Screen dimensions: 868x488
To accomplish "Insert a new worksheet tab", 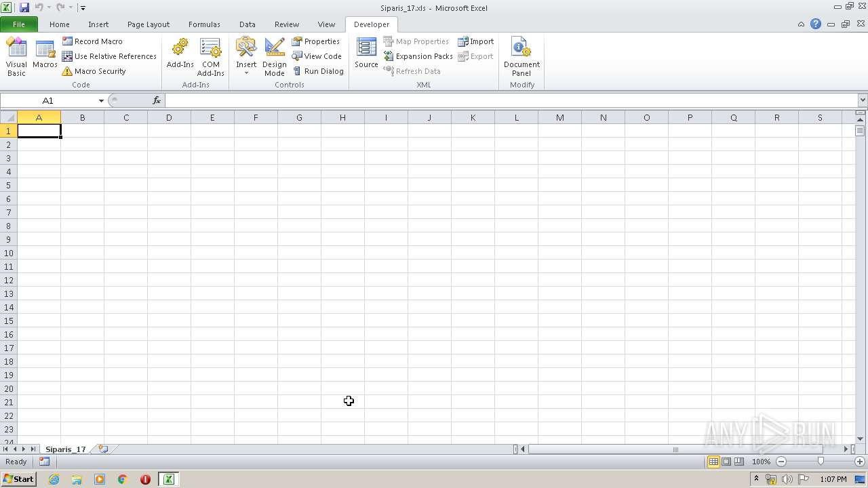I will [103, 449].
